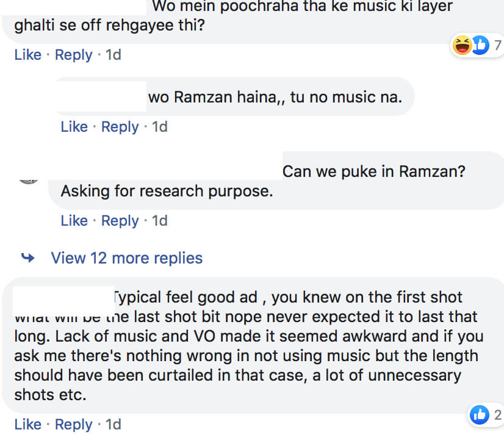
Task: Open the 1d timestamp of feel good ad comment
Action: point(113,424)
